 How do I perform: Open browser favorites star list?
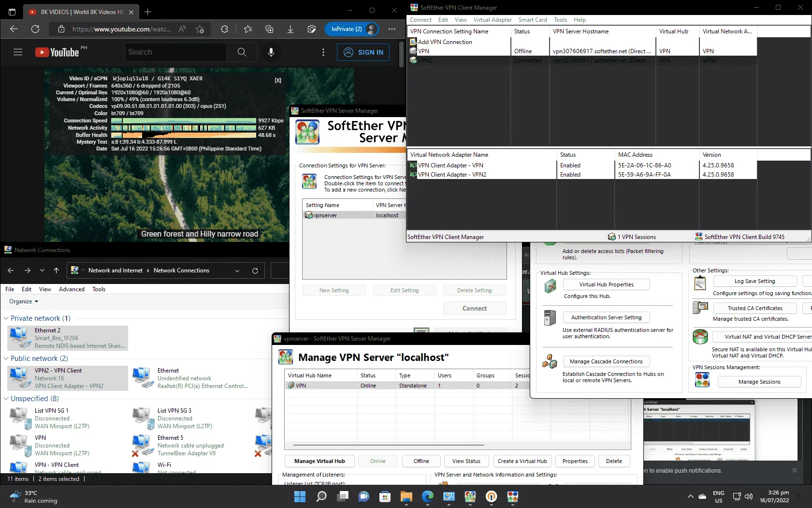pyautogui.click(x=248, y=29)
